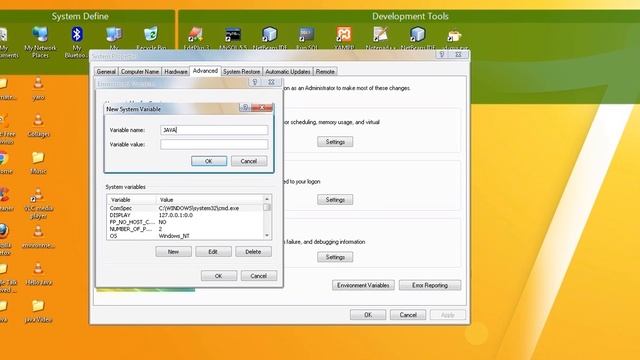640x360 pixels.
Task: Click the Value column header
Action: coord(210,200)
